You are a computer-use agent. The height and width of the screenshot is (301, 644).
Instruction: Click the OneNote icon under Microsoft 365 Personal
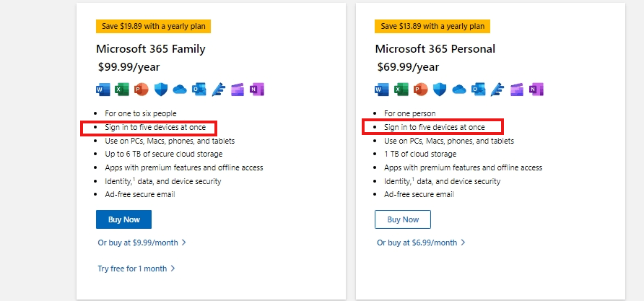coord(536,90)
